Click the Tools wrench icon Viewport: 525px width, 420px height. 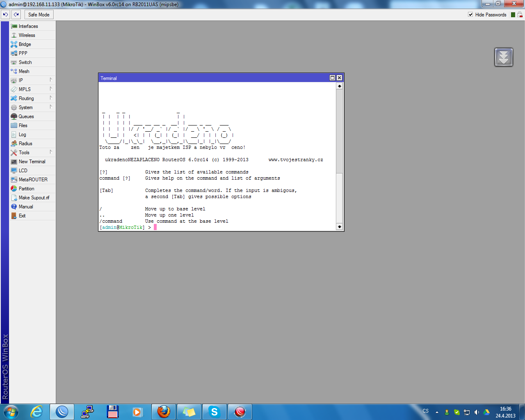[14, 153]
